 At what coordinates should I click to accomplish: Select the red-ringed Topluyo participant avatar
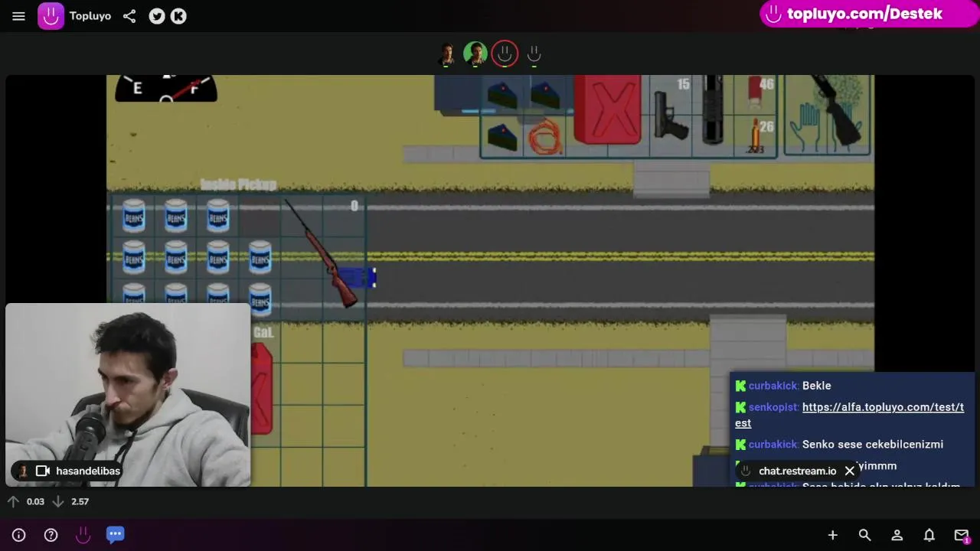pyautogui.click(x=505, y=54)
